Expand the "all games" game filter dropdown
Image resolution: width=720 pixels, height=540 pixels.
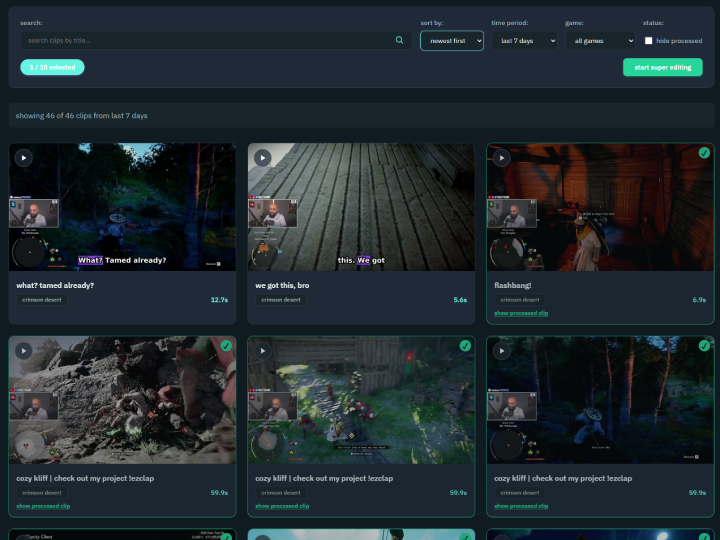[x=600, y=41]
